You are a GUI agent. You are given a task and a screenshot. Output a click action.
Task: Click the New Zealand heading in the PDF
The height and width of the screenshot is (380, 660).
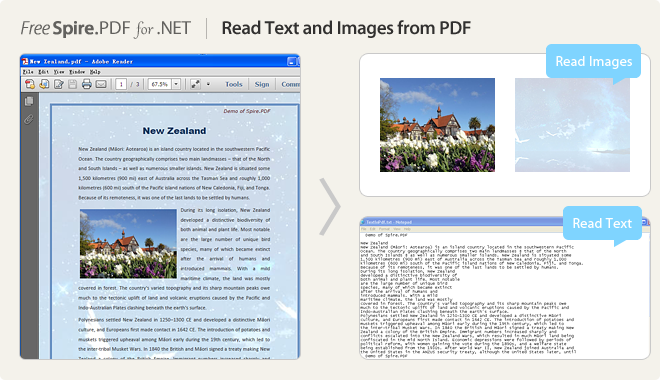[x=174, y=131]
